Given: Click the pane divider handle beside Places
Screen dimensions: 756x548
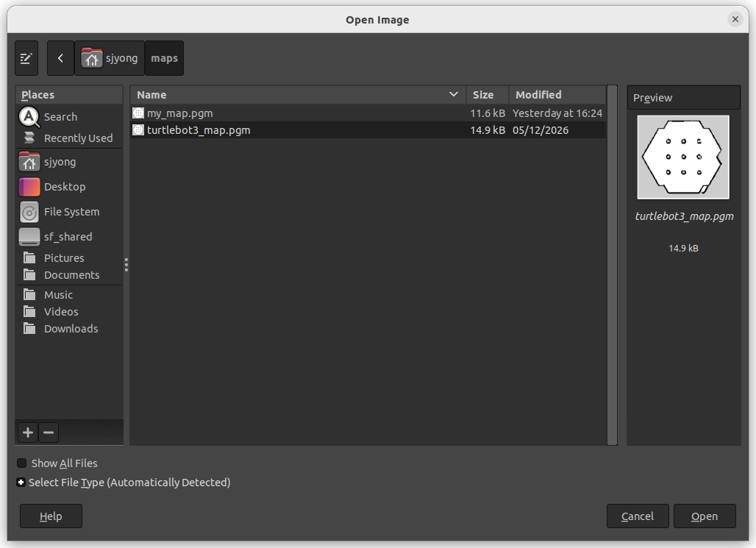Looking at the screenshot, I should point(126,264).
